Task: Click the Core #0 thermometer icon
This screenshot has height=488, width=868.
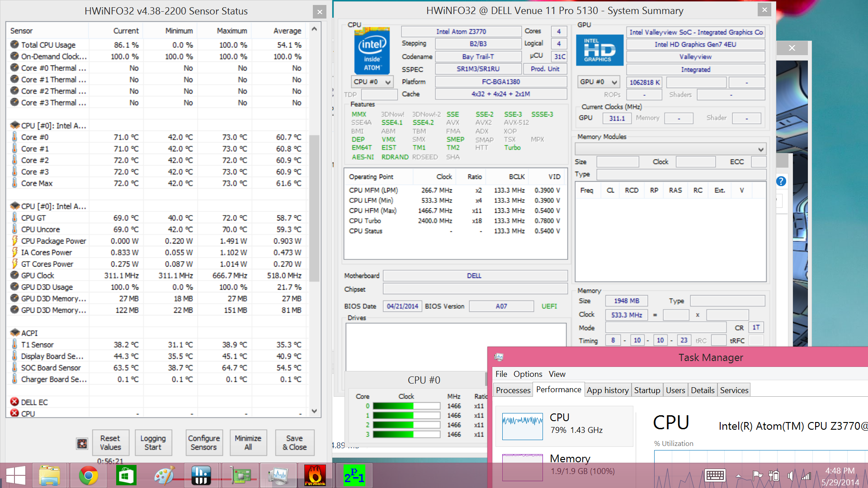Action: point(14,137)
